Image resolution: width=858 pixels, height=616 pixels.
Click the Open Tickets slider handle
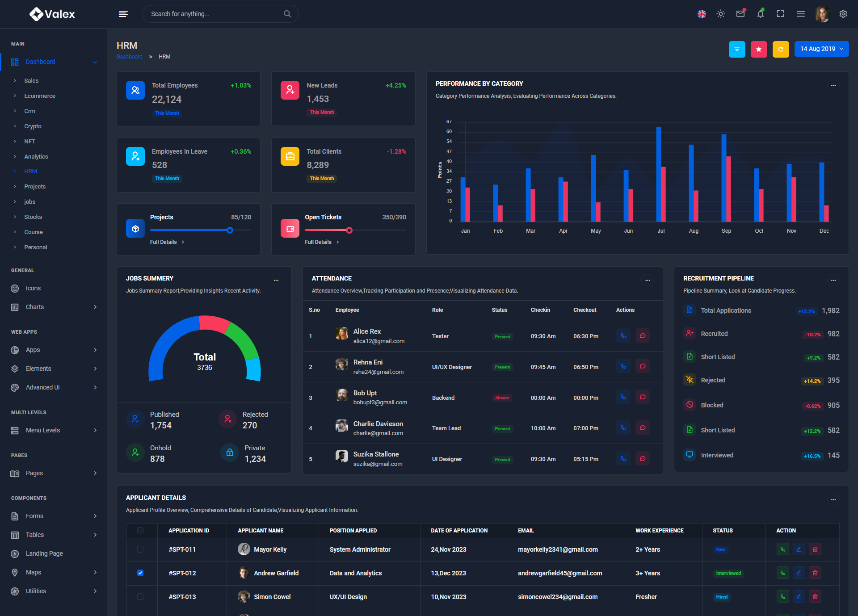349,230
